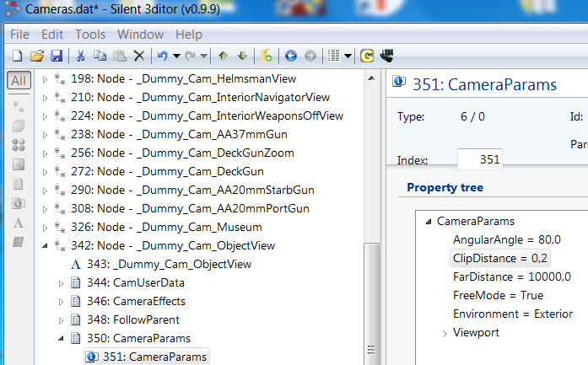Expand the 344: CamUserData node
This screenshot has height=365, width=588.
click(x=61, y=282)
